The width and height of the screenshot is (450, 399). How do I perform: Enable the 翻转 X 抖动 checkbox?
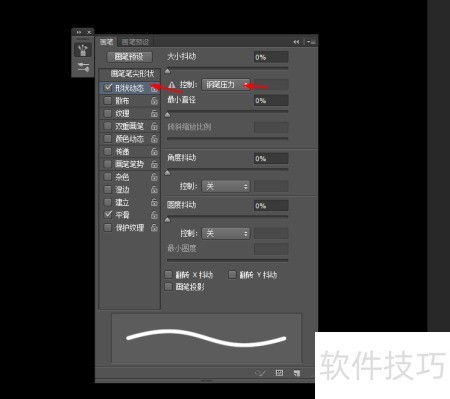pos(168,275)
